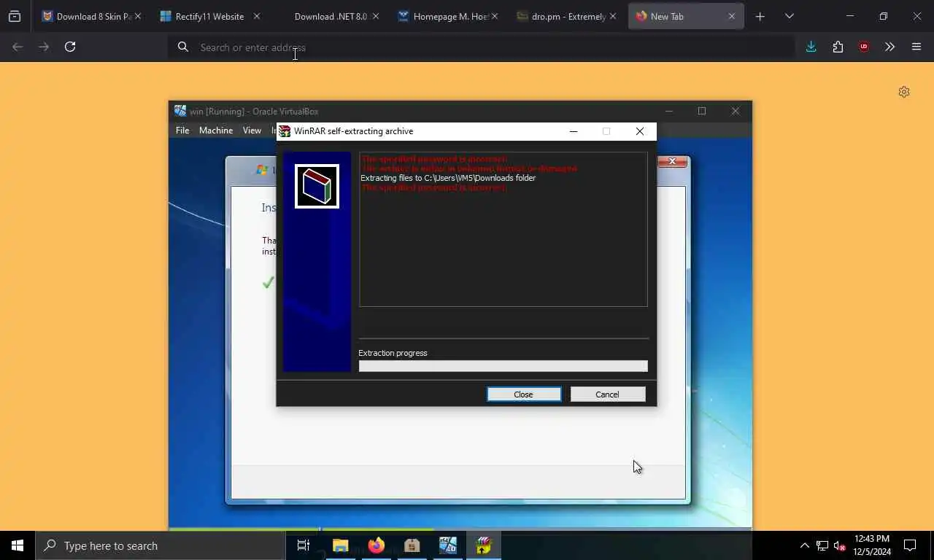The height and width of the screenshot is (560, 934).
Task: Switch to the dro.pm browser tab
Action: point(566,16)
